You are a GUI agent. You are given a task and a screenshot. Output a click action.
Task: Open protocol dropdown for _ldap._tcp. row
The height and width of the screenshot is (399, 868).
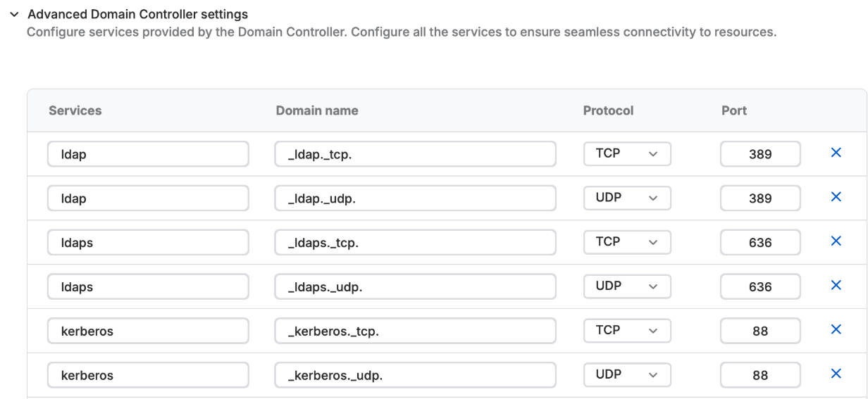[627, 154]
